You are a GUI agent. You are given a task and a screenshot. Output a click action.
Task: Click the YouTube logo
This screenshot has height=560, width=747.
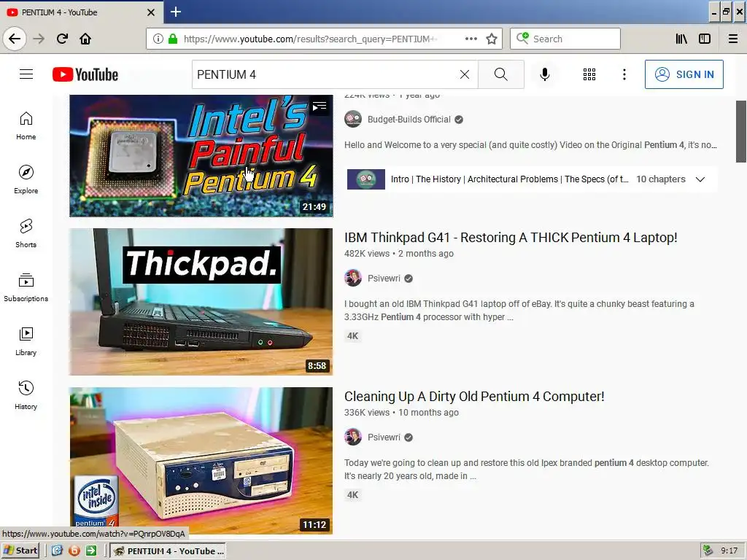[85, 74]
